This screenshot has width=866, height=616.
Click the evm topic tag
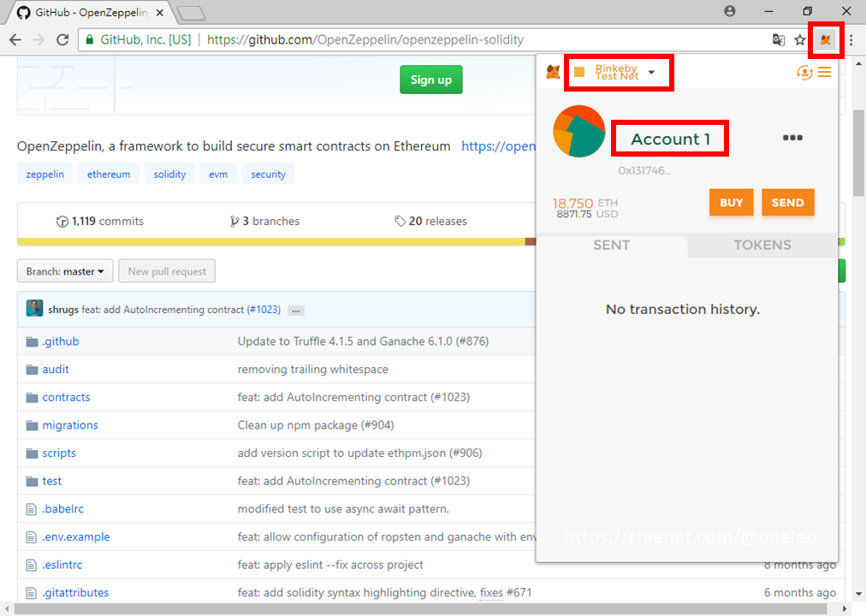218,174
